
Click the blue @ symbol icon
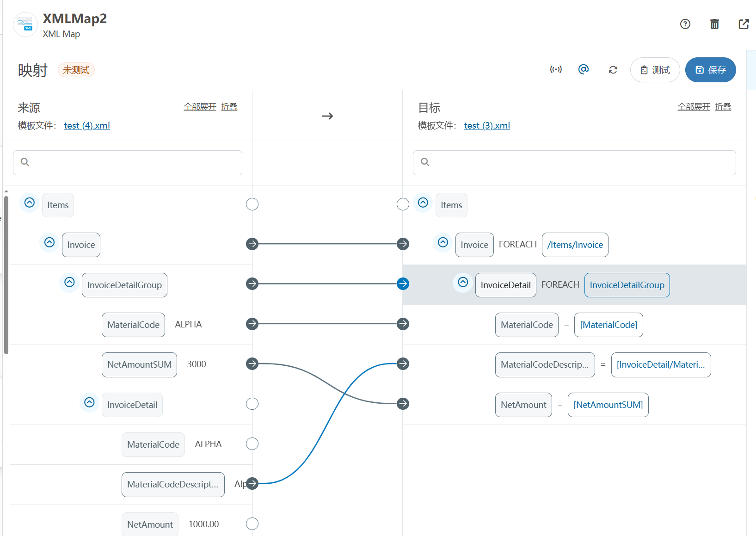point(584,69)
